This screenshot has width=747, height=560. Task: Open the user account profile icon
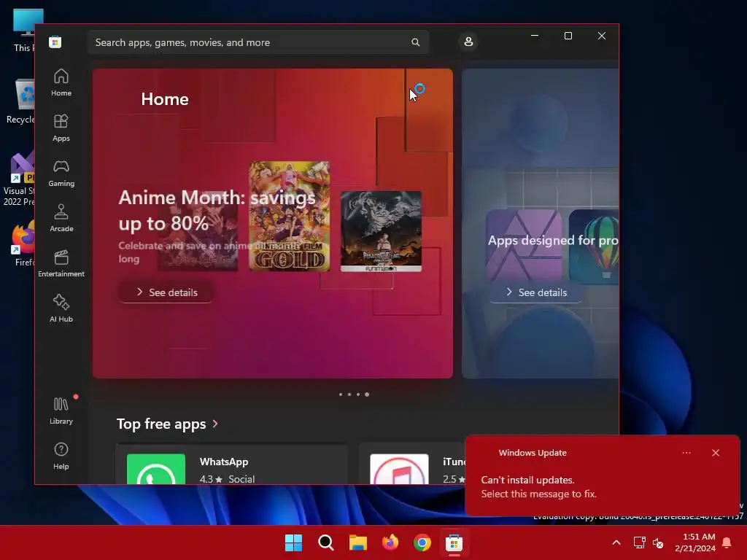click(468, 42)
